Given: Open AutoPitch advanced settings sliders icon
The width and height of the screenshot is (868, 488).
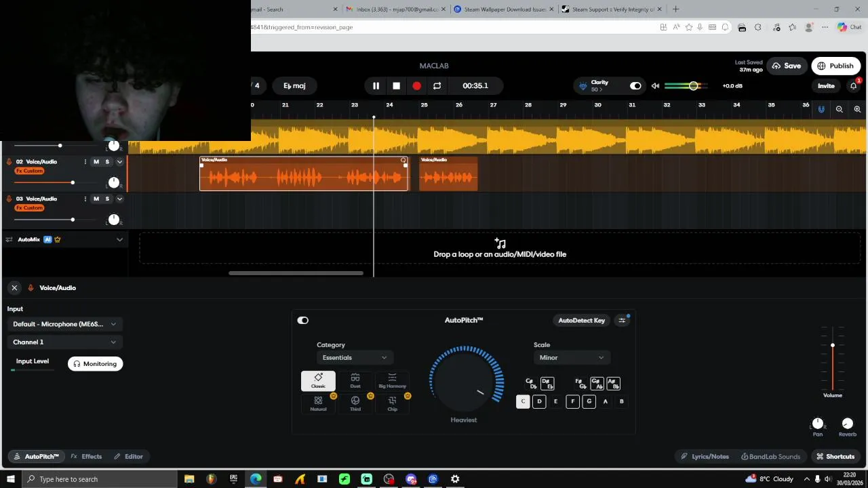Looking at the screenshot, I should pyautogui.click(x=622, y=321).
